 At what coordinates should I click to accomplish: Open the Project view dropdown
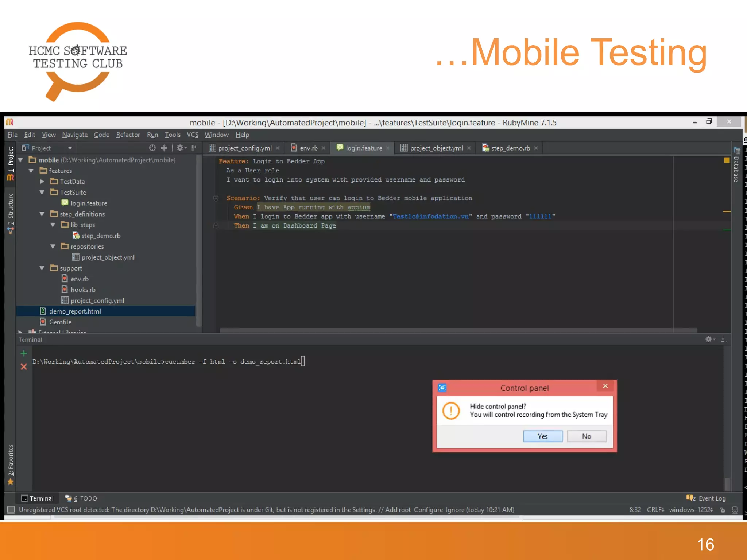click(x=70, y=148)
